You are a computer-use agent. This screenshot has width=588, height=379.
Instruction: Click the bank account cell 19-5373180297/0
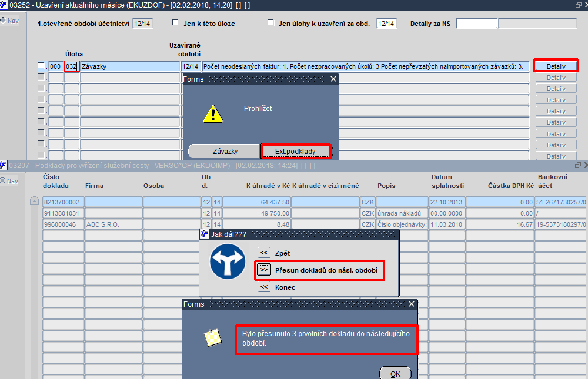coord(562,224)
